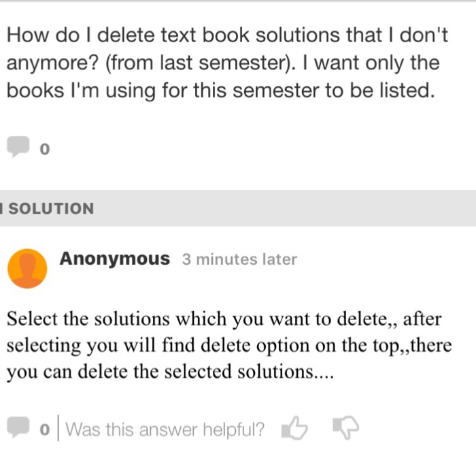This screenshot has height=469, width=476.
Task: Click the comment bubble icon under the question
Action: tap(18, 146)
